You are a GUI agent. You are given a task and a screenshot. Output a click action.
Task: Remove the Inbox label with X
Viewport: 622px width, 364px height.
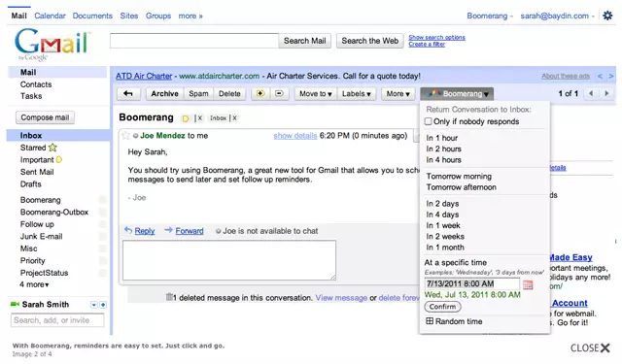(x=234, y=118)
